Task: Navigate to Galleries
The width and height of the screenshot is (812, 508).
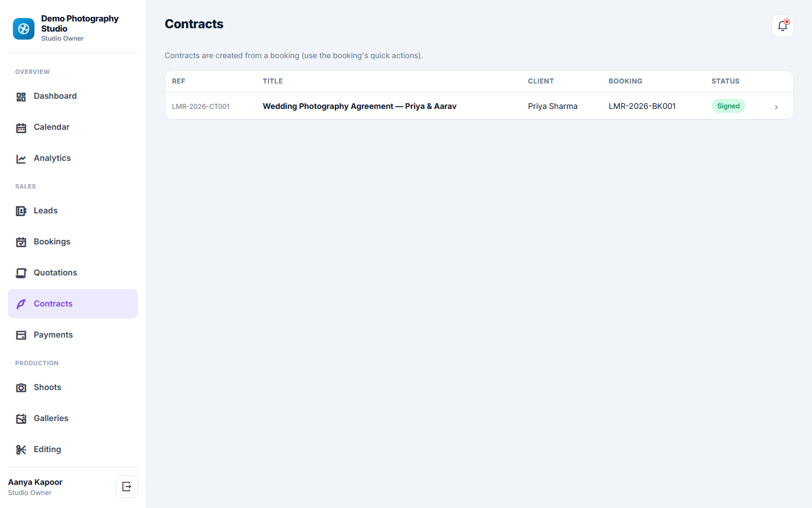Action: [73, 418]
